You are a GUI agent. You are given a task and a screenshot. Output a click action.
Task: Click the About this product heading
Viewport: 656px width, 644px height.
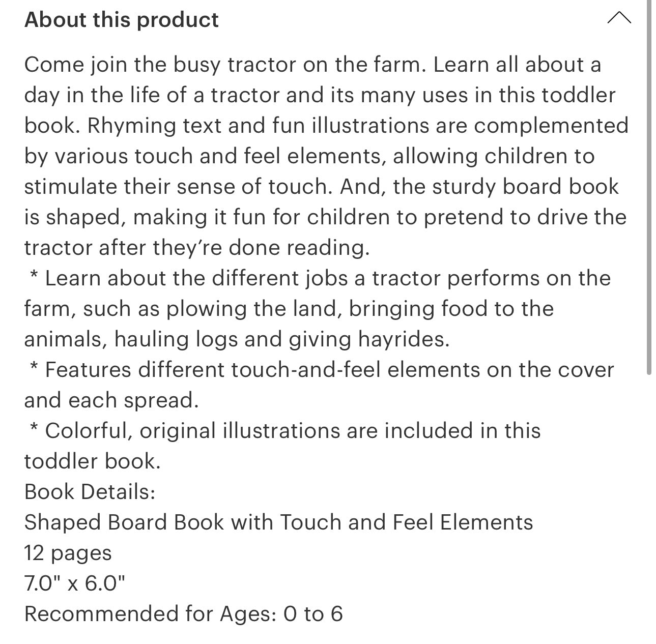122,20
